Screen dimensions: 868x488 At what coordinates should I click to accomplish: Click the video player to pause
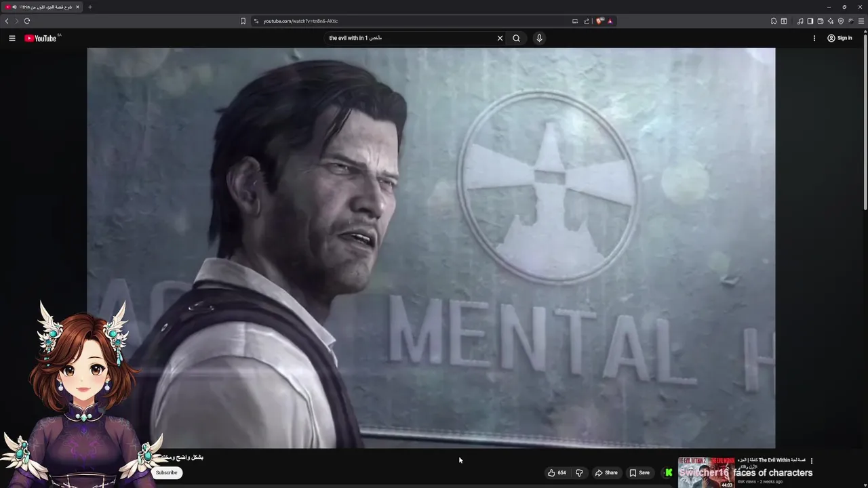(x=431, y=247)
